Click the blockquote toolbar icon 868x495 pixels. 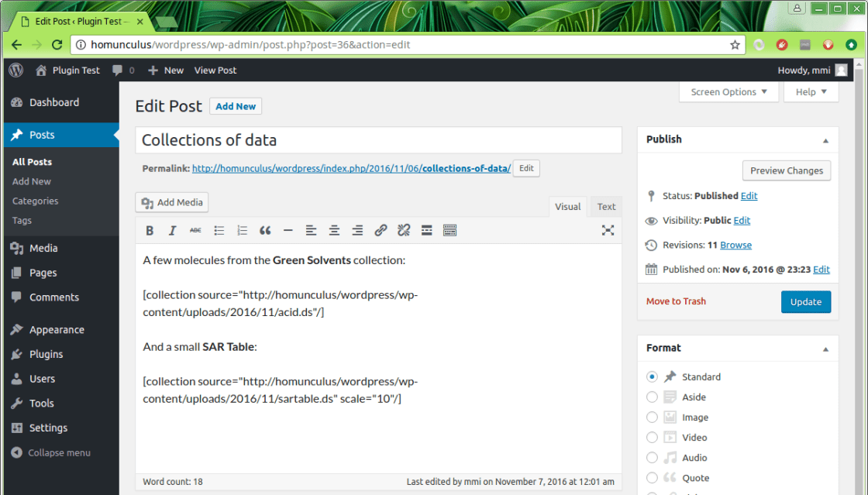pyautogui.click(x=265, y=230)
